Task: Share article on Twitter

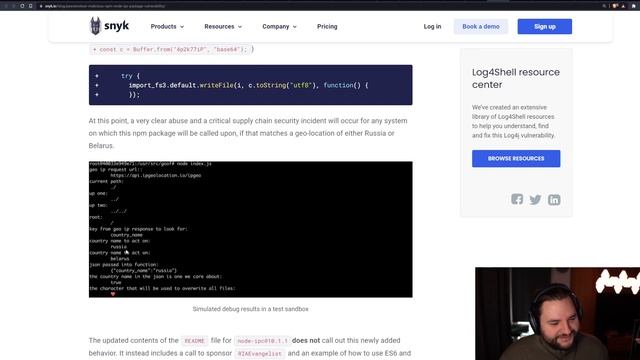Action: click(x=536, y=199)
